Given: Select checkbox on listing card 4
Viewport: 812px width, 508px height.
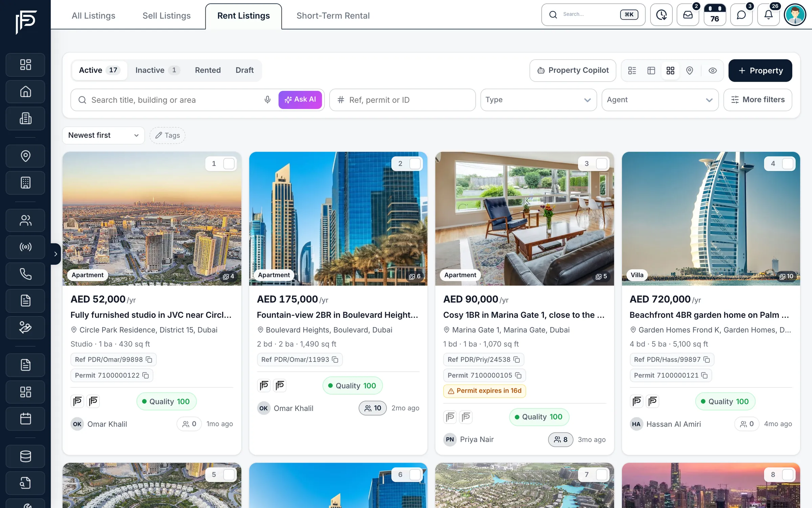Looking at the screenshot, I should click(x=788, y=164).
